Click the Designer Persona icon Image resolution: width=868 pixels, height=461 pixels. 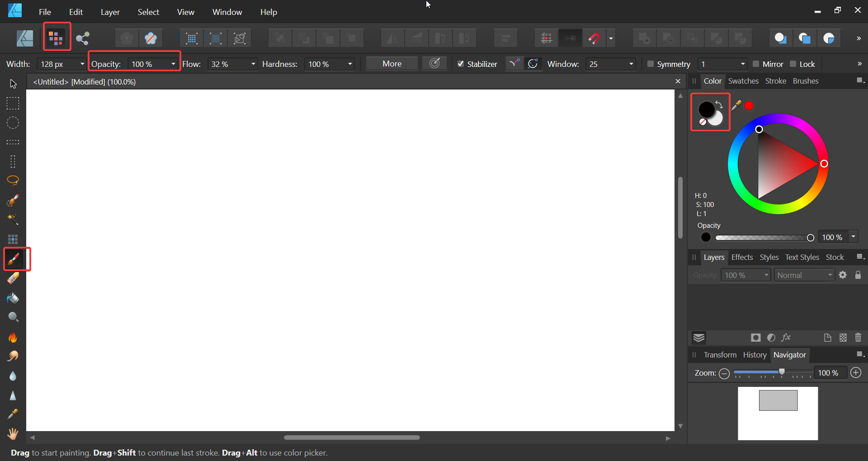pos(25,38)
